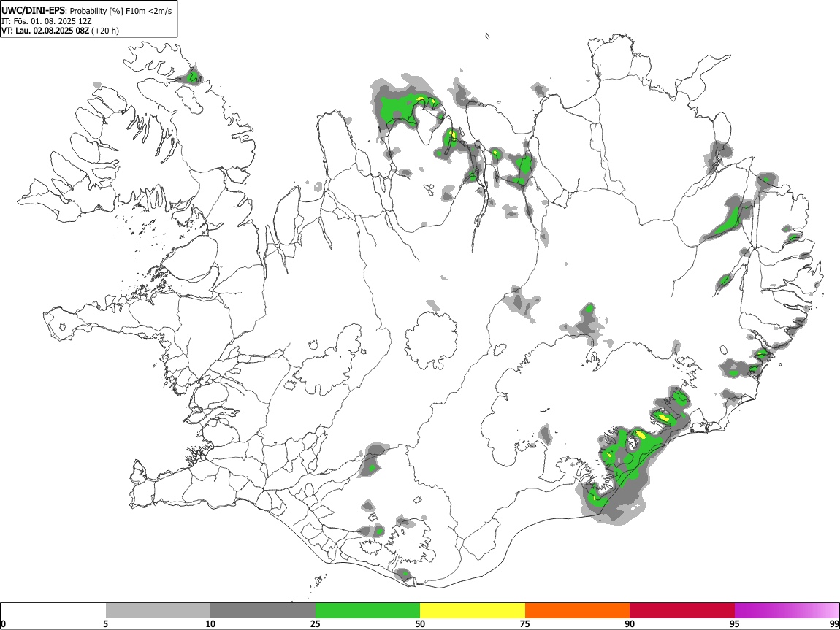The height and width of the screenshot is (630, 840).
Task: Click the orange 75-90% legend swatch
Action: [578, 610]
